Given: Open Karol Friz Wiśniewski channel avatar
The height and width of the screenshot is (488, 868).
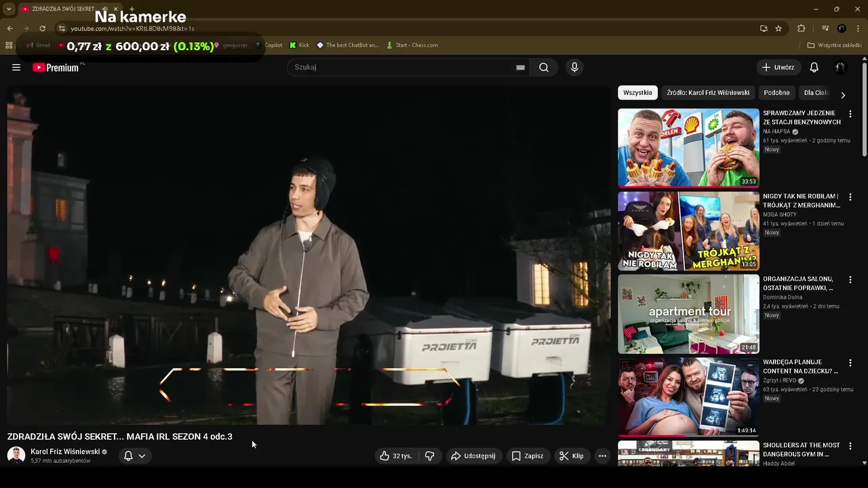Looking at the screenshot, I should point(16,455).
